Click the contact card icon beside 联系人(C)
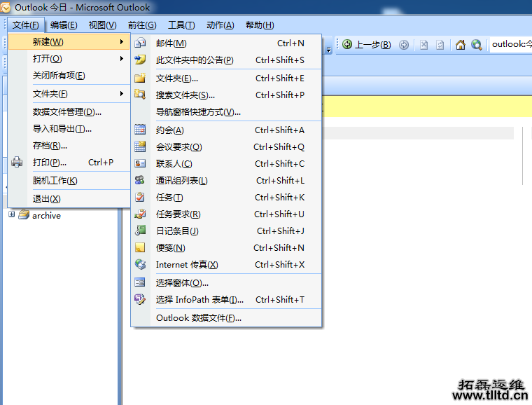The image size is (532, 405). click(140, 164)
